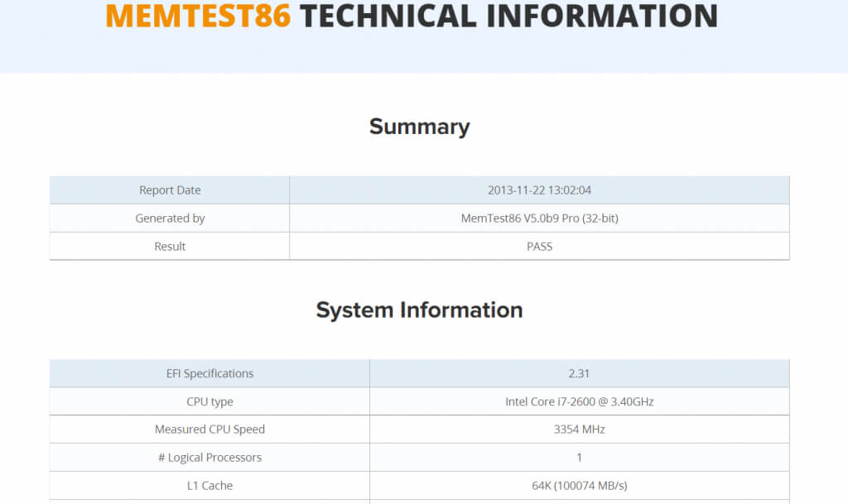Image resolution: width=848 pixels, height=504 pixels.
Task: Select the Summary section heading
Action: (420, 127)
